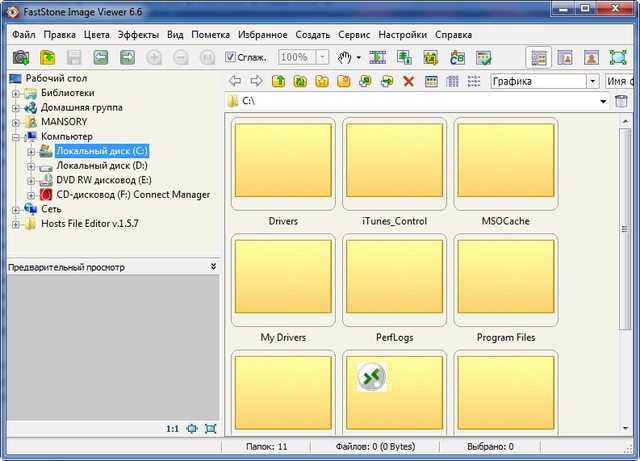Open the Графика file filter dropdown
The height and width of the screenshot is (461, 640).
592,81
